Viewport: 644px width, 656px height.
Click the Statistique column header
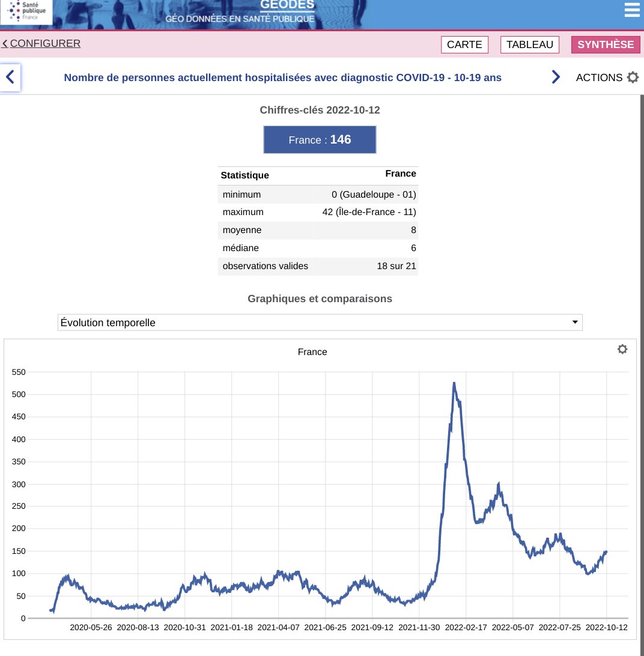tap(245, 175)
